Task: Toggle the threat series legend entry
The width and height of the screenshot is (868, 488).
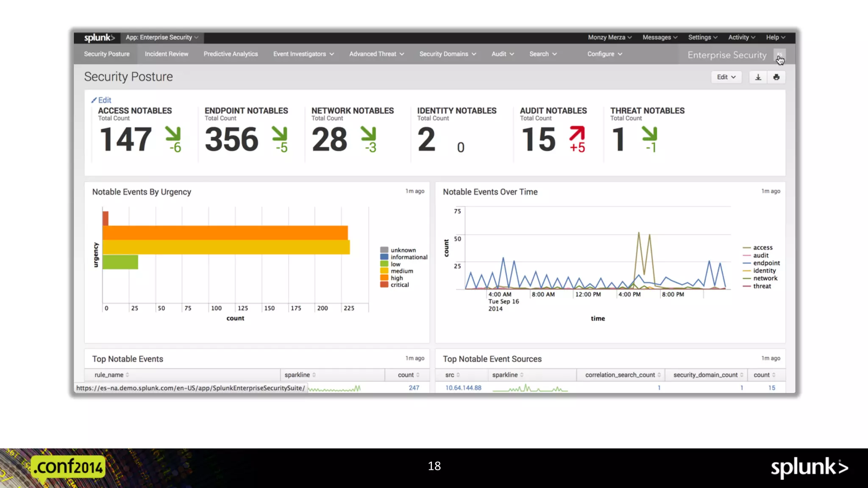Action: [x=762, y=286]
